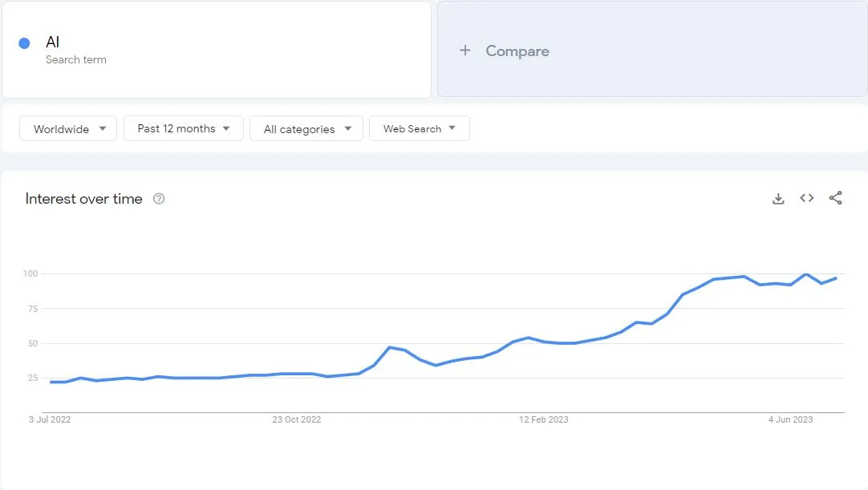Image resolution: width=868 pixels, height=490 pixels.
Task: Click the 100 value on the y-axis
Action: pos(30,274)
